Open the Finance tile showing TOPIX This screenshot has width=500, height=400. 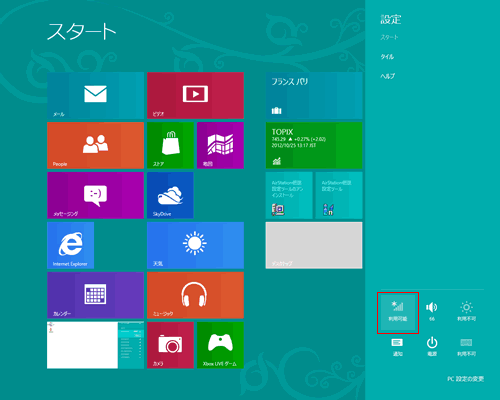pyautogui.click(x=314, y=145)
